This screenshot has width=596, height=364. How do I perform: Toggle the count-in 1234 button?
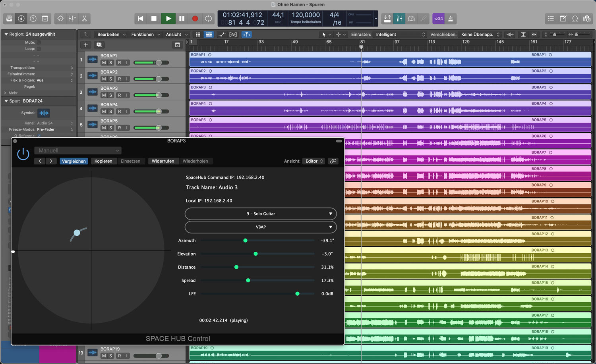438,19
